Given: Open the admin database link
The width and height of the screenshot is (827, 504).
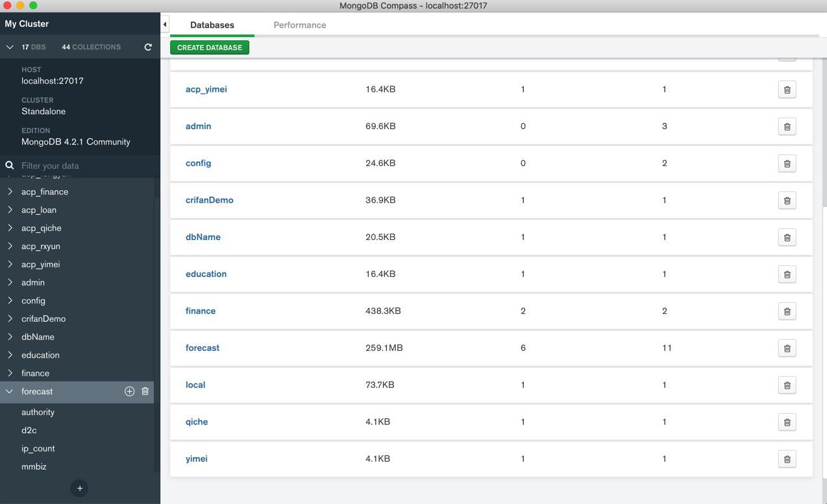Looking at the screenshot, I should coord(199,126).
